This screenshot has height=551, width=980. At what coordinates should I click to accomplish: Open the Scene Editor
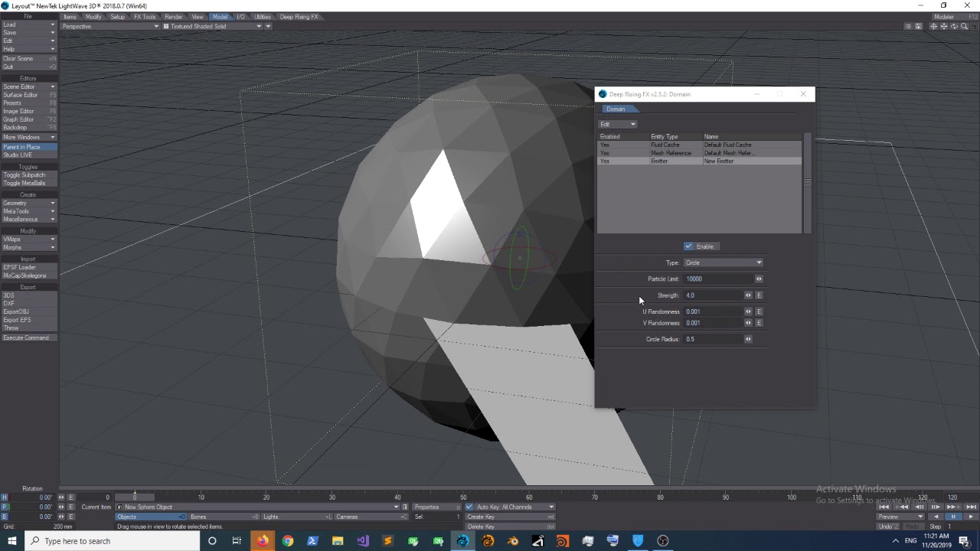pos(29,86)
